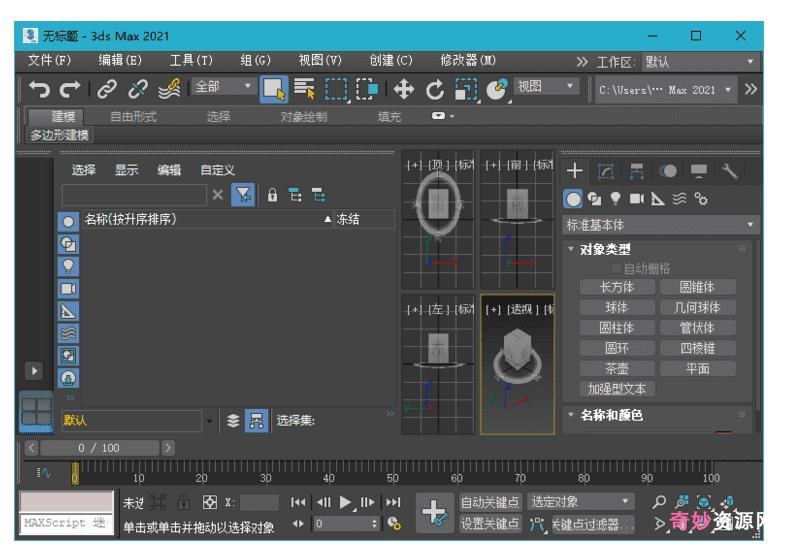
Task: Select Lights category in Create panel
Action: pos(616,199)
